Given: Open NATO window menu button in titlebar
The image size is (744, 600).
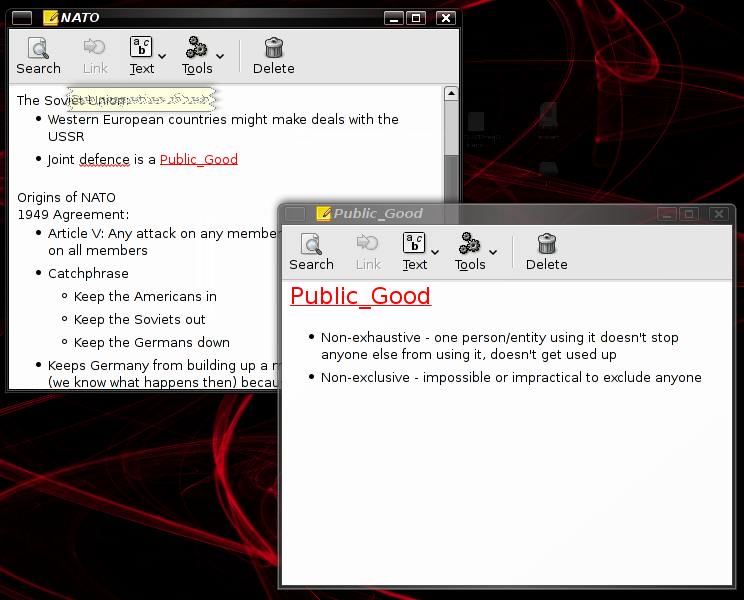Looking at the screenshot, I should pos(22,18).
